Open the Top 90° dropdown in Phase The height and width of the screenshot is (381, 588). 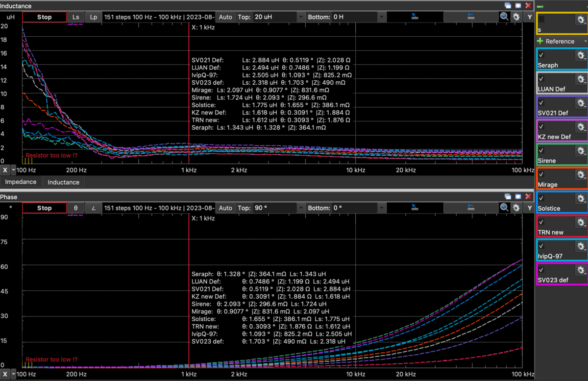click(300, 208)
